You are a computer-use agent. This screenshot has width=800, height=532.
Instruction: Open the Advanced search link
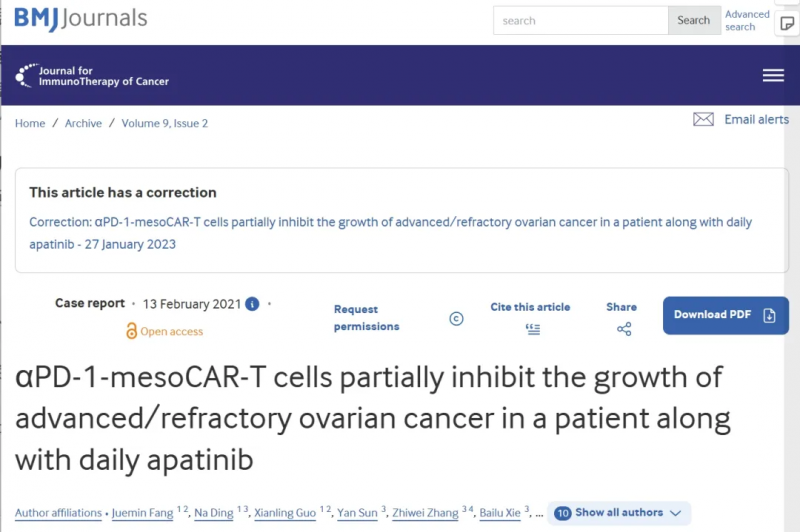(x=747, y=20)
